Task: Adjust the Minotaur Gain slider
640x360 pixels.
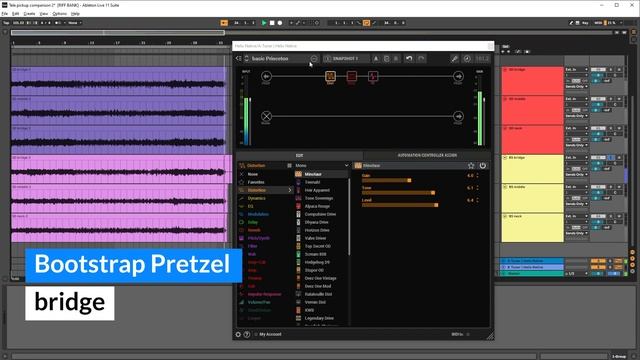Action: [386, 180]
